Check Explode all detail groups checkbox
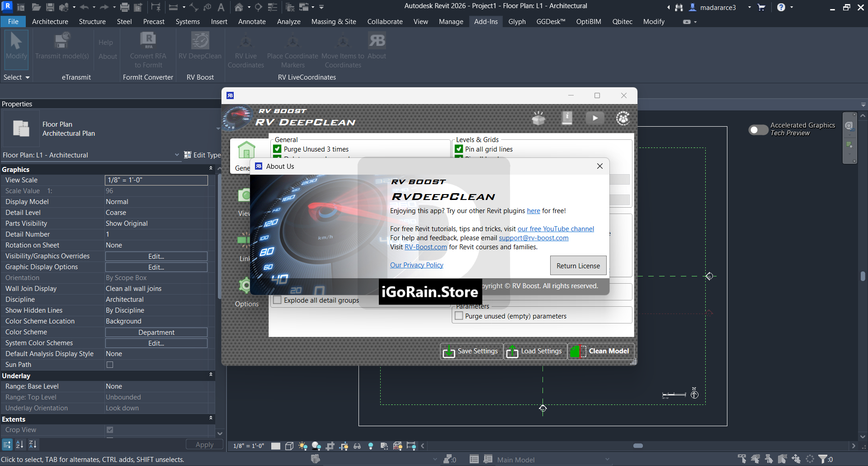868x466 pixels. tap(278, 300)
